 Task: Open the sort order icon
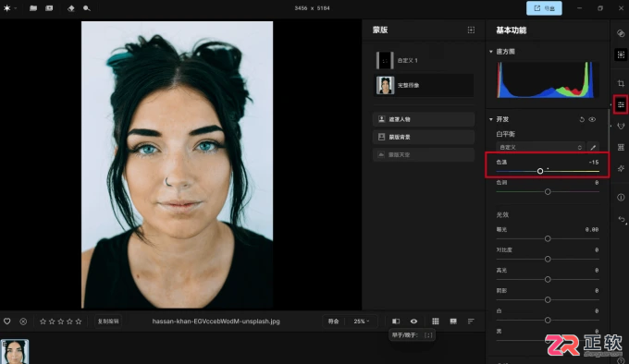[471, 322]
